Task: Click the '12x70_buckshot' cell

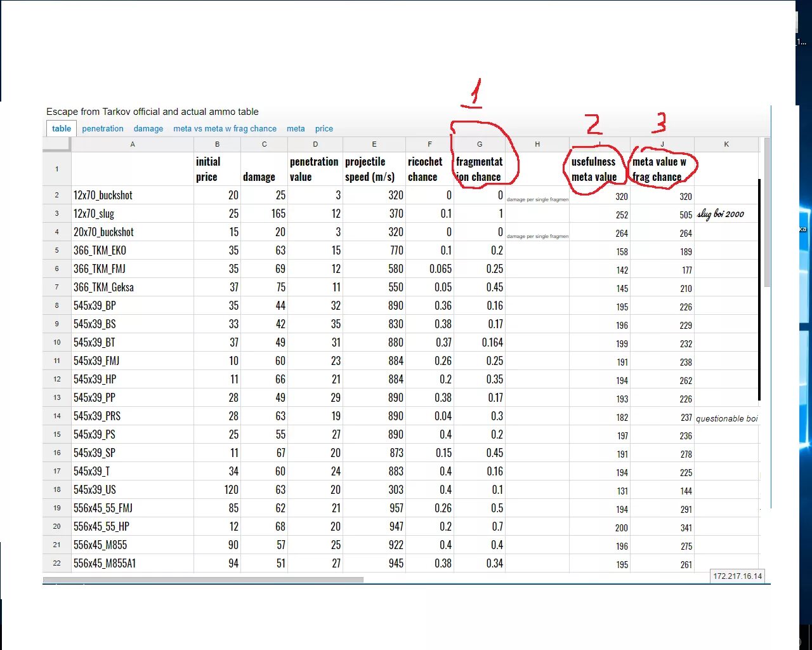Action: click(133, 195)
